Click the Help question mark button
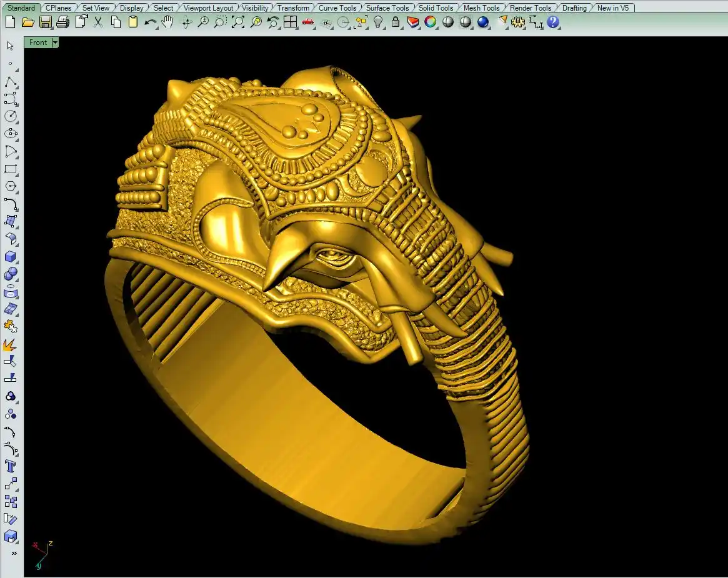Image resolution: width=728 pixels, height=578 pixels. (x=554, y=22)
